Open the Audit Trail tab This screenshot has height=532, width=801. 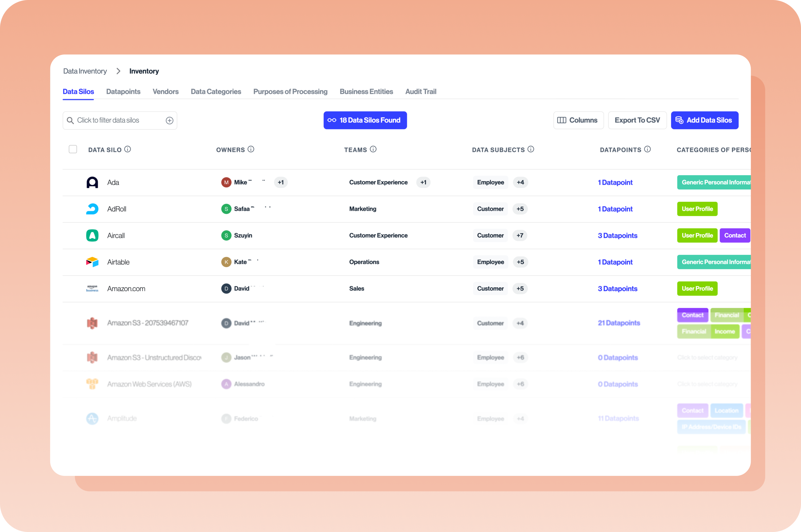tap(420, 92)
